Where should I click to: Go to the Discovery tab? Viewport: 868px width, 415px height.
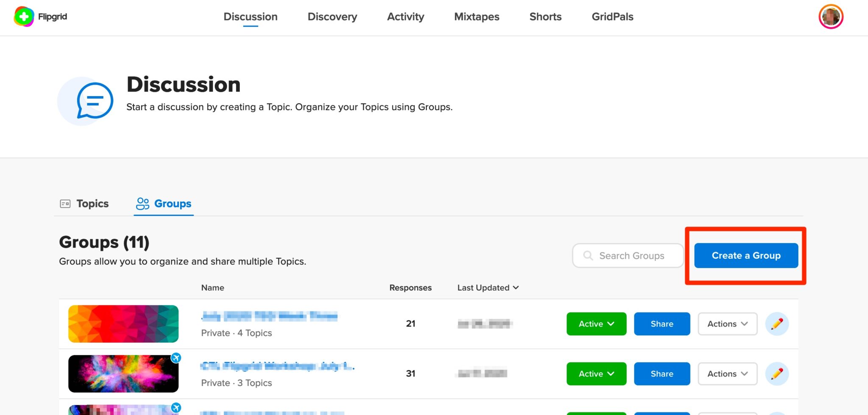tap(332, 17)
